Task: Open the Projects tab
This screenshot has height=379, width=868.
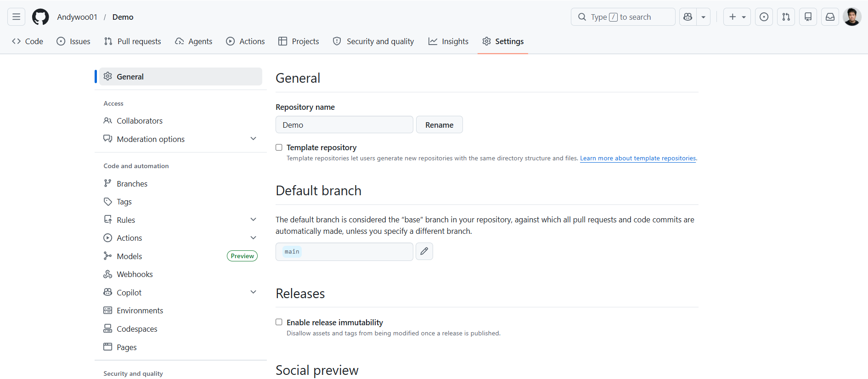Action: pos(299,41)
